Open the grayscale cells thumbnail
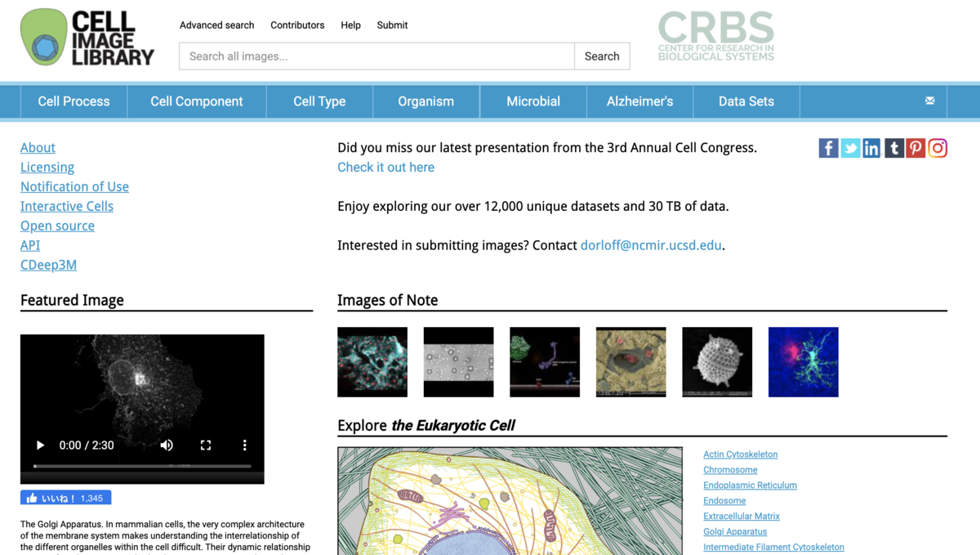This screenshot has height=555, width=980. pos(459,362)
